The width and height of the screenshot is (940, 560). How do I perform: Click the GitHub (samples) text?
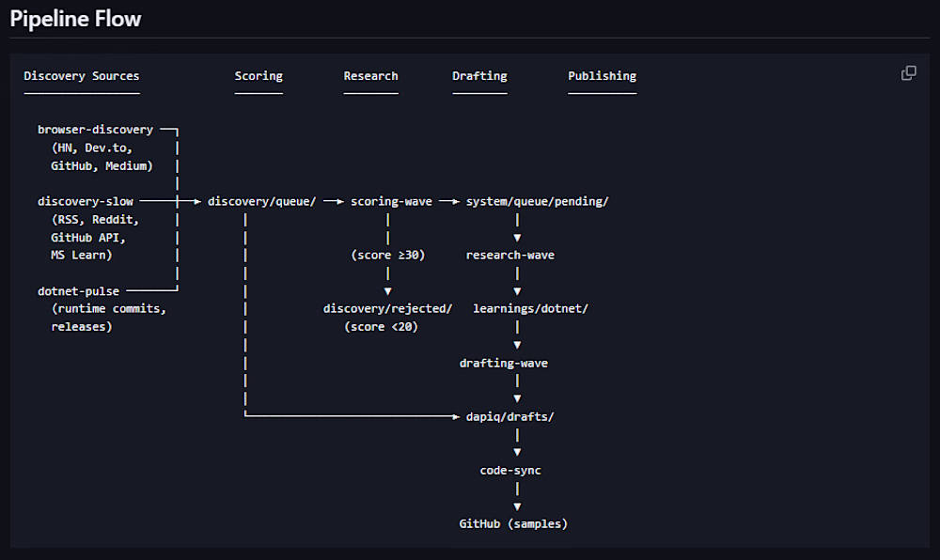coord(513,523)
